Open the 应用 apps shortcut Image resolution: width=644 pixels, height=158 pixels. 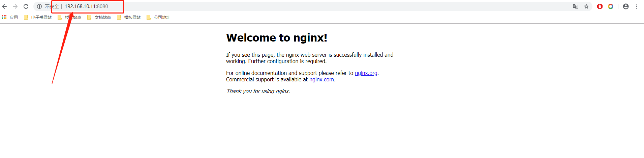click(10, 17)
